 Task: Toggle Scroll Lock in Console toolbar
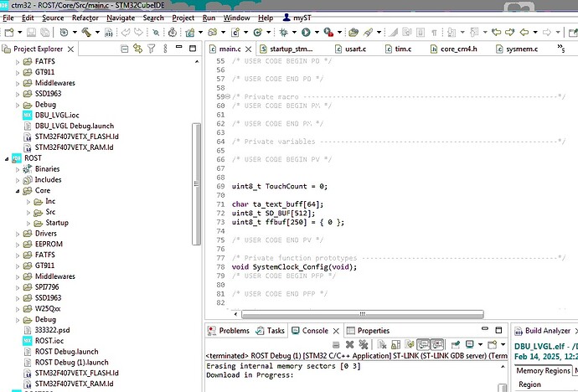(395, 344)
